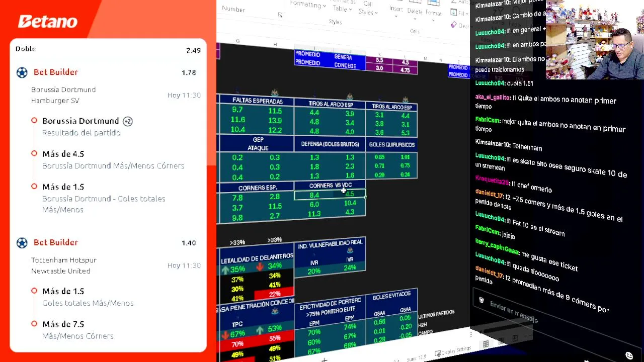Click the red cell showing 22%

274,294
